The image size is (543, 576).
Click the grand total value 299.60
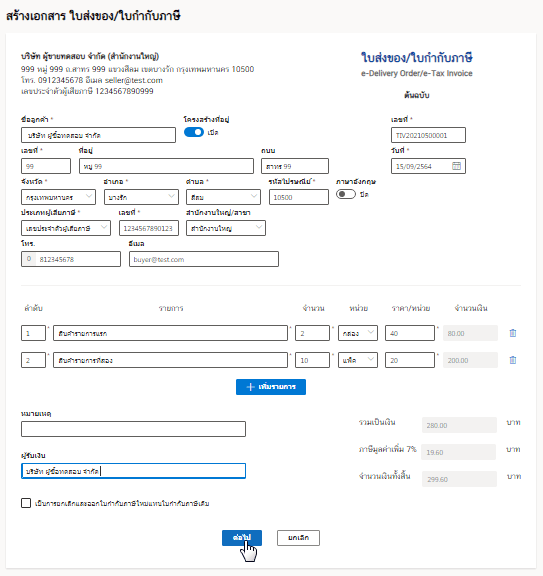[x=459, y=479]
